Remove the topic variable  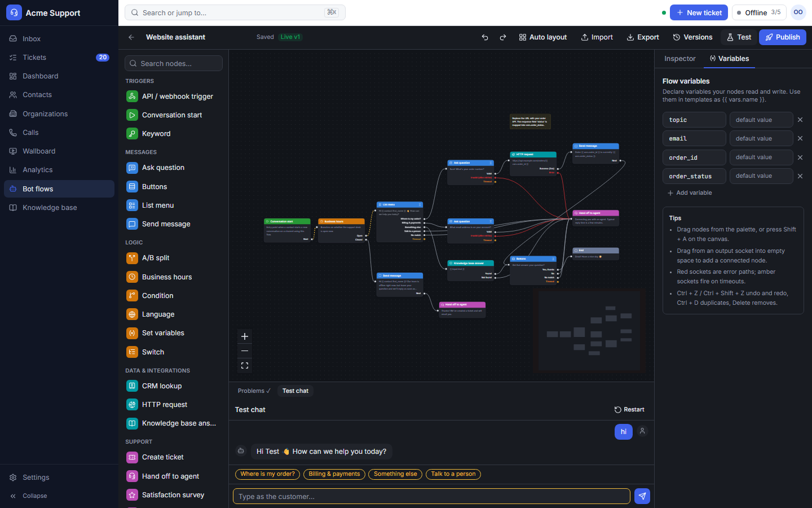[800, 120]
